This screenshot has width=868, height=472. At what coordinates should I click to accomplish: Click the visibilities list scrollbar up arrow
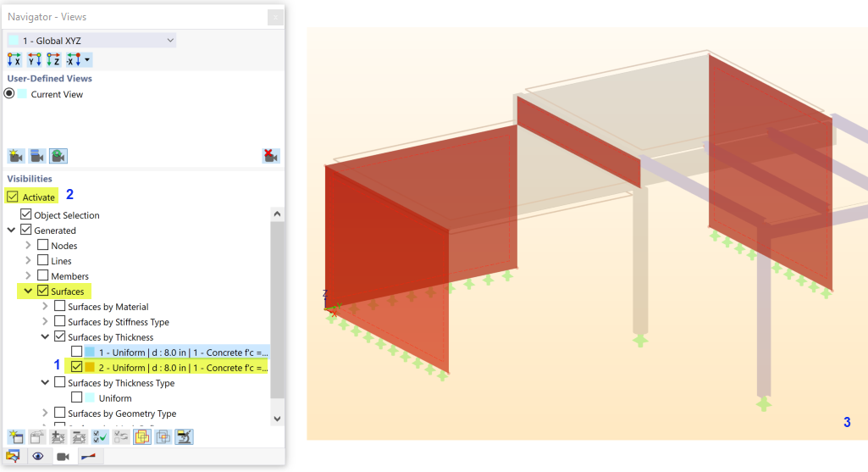(x=278, y=214)
